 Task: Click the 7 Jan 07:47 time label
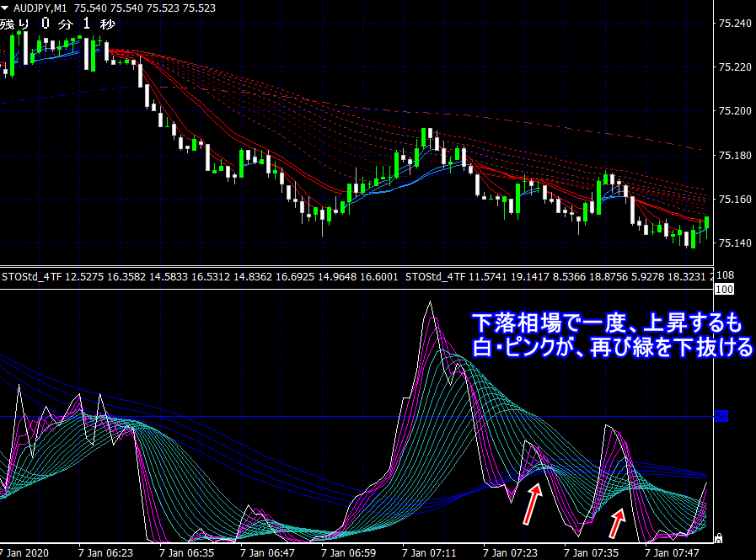(x=672, y=552)
